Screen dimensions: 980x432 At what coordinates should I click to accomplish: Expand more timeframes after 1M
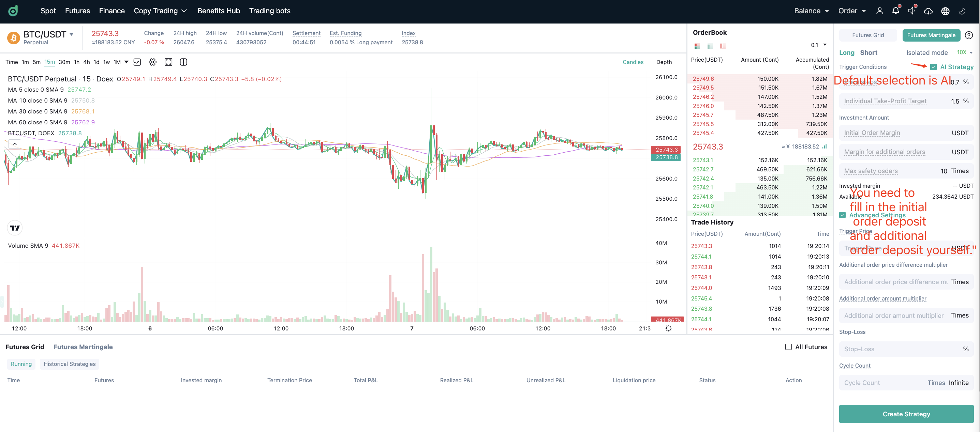126,62
